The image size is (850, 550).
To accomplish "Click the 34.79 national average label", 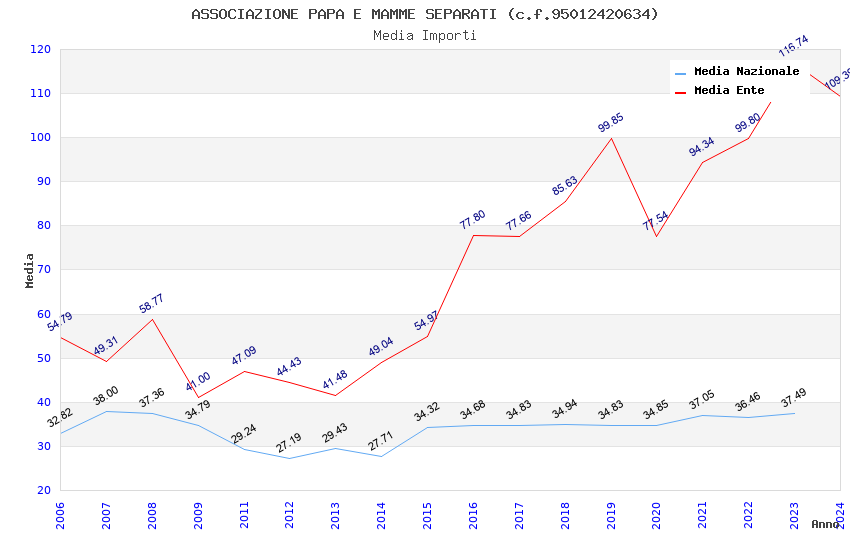I will coord(198,410).
